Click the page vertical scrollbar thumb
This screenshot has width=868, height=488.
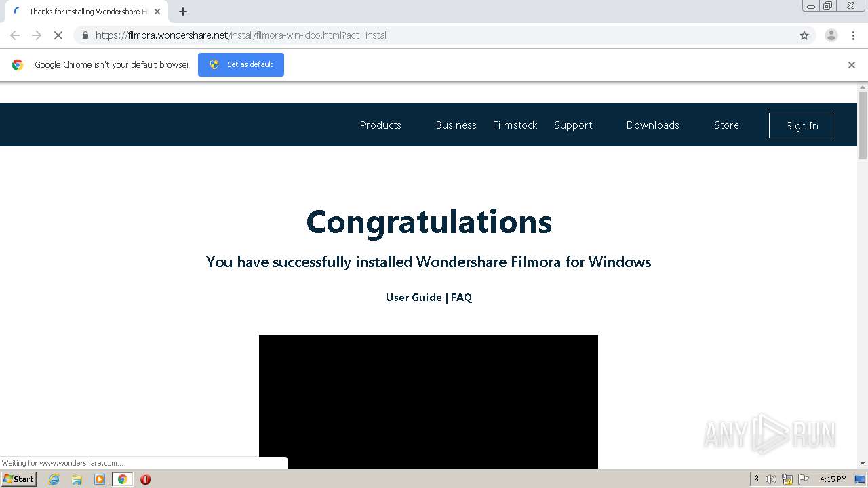(863, 125)
